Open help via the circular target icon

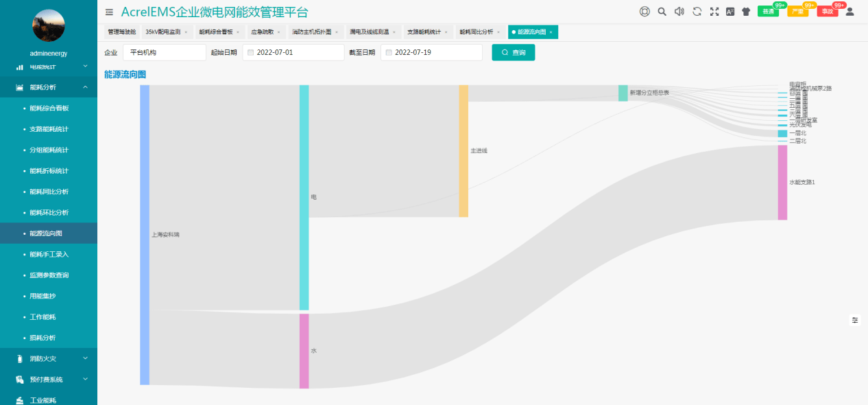click(644, 12)
